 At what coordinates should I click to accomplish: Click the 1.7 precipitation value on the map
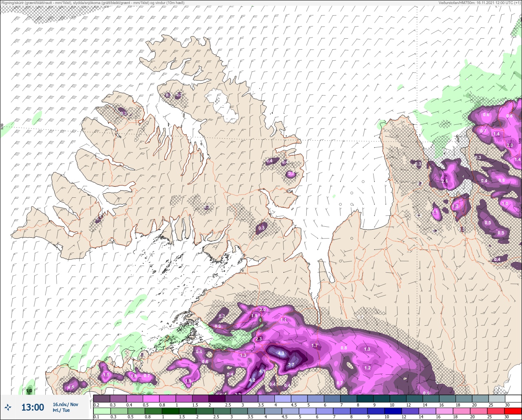pos(314,345)
